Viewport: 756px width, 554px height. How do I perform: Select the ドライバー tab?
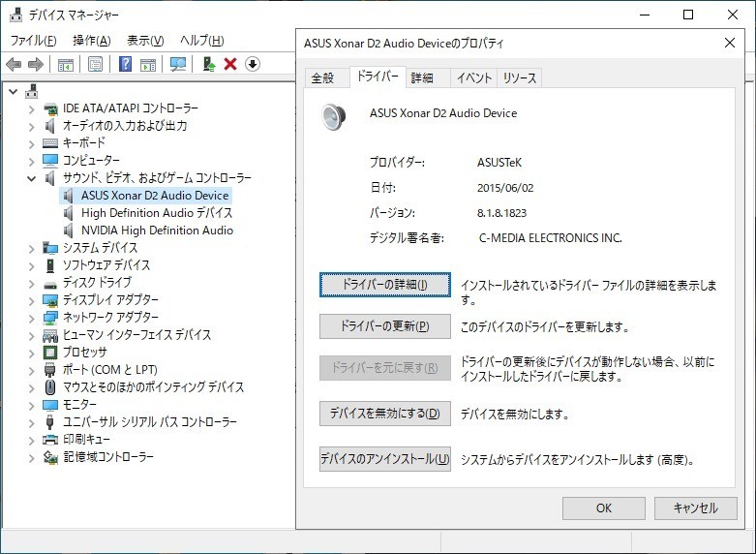(378, 77)
